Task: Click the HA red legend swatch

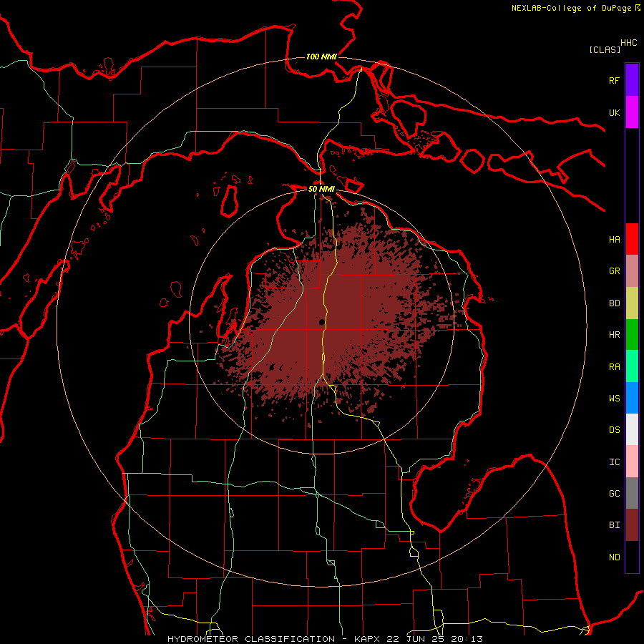Action: tap(632, 239)
